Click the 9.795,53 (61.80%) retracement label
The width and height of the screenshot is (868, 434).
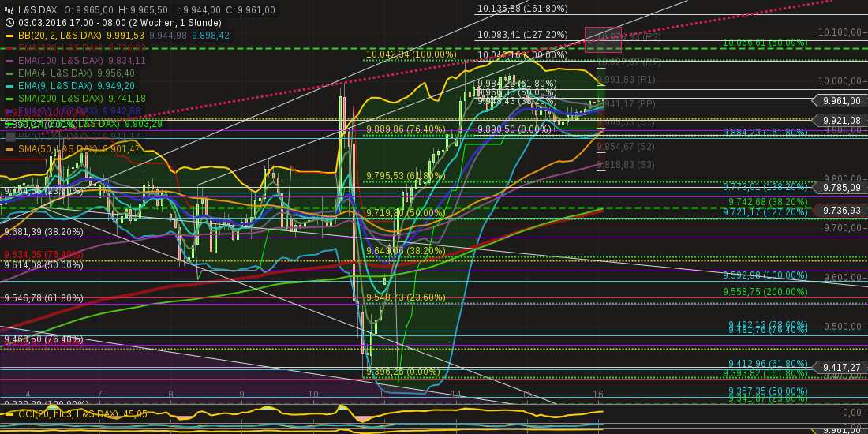[x=406, y=176]
